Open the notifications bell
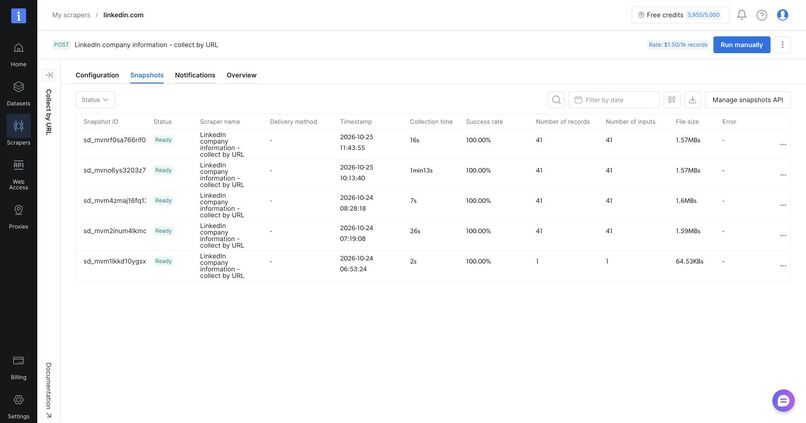806x423 pixels. point(741,15)
